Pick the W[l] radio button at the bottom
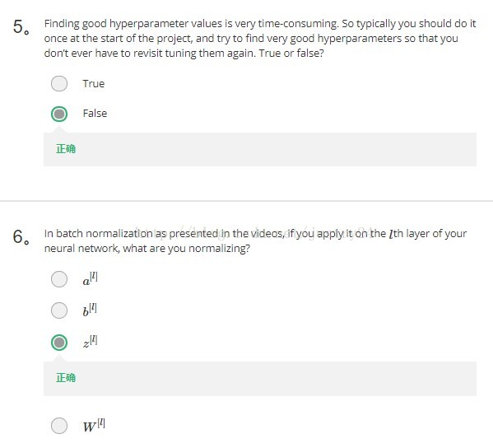 pos(59,426)
